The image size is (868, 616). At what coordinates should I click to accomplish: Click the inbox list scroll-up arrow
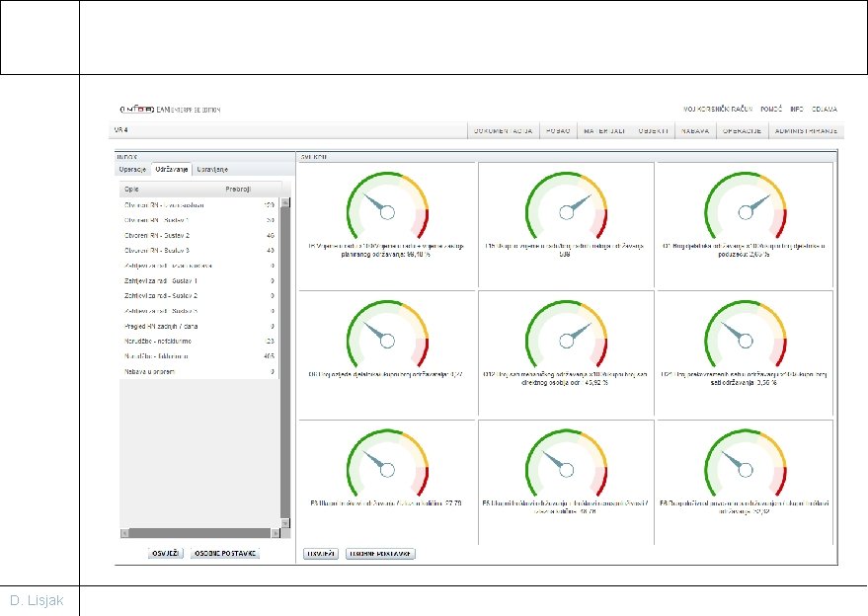tap(285, 202)
